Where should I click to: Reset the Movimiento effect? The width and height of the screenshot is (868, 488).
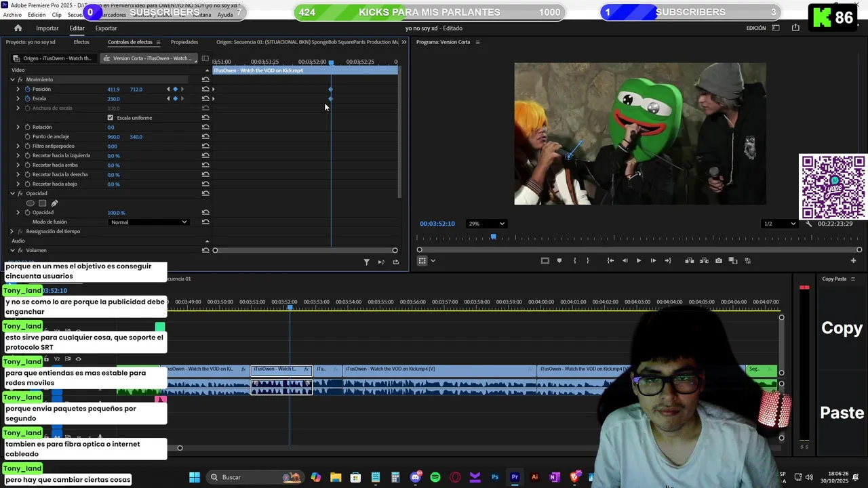tap(205, 79)
